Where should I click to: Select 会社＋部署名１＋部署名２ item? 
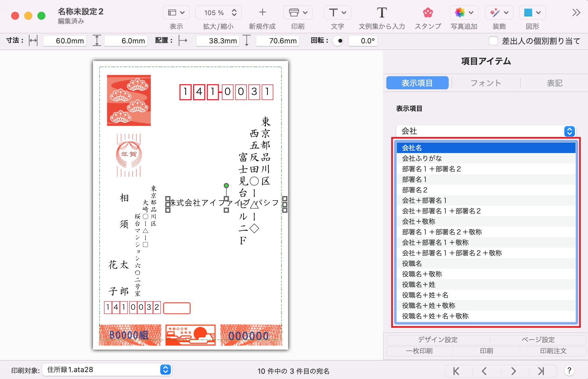click(x=486, y=211)
